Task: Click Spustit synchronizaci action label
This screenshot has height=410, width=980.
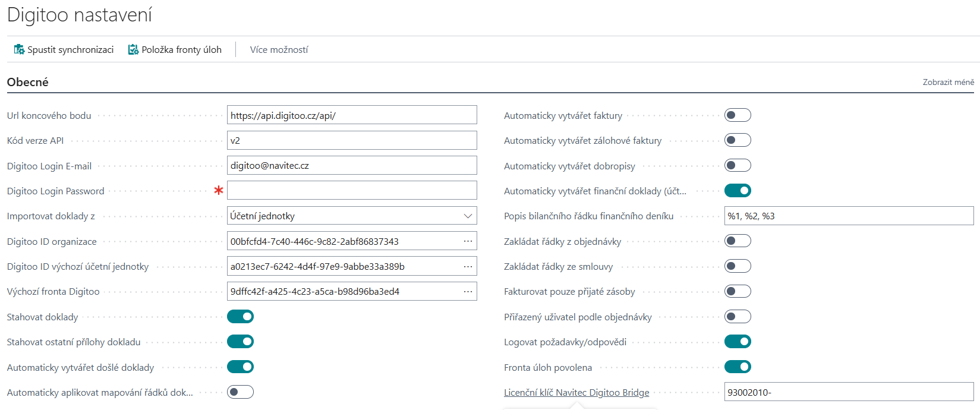Action: click(70, 49)
